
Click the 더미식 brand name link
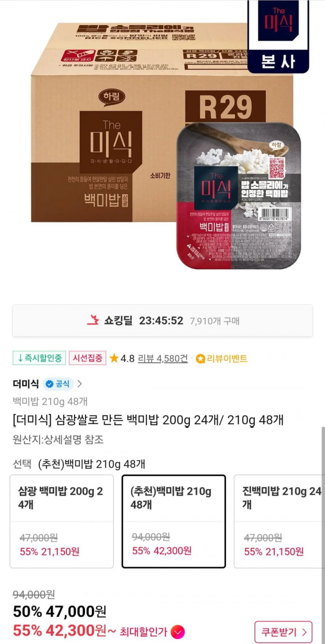[26, 384]
